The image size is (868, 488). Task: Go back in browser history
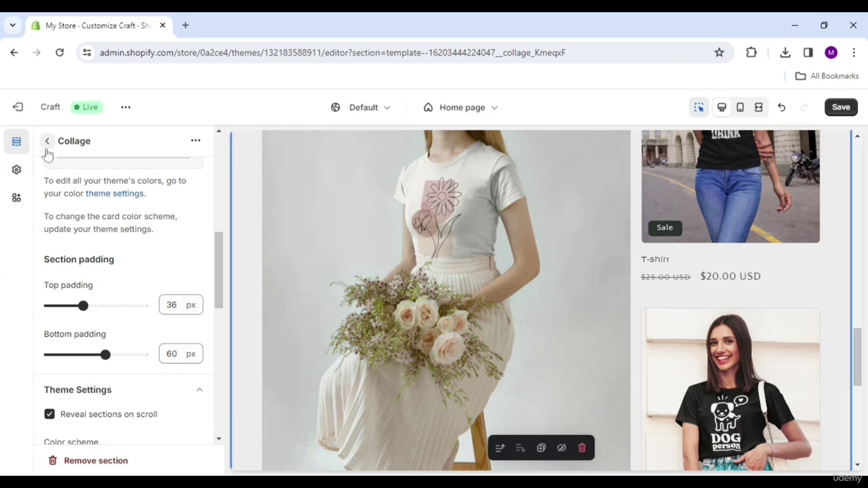14,52
